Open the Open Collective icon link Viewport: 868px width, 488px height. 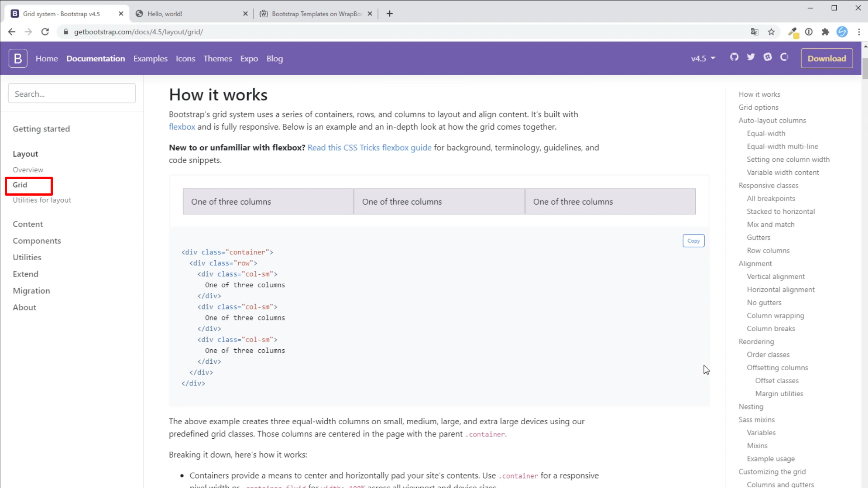(x=784, y=57)
